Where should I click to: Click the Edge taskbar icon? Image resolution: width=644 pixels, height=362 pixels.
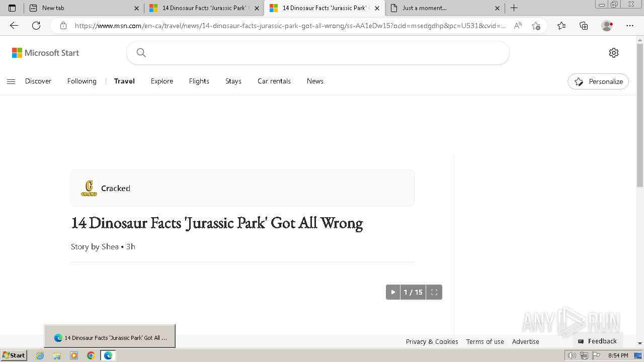coord(108,355)
